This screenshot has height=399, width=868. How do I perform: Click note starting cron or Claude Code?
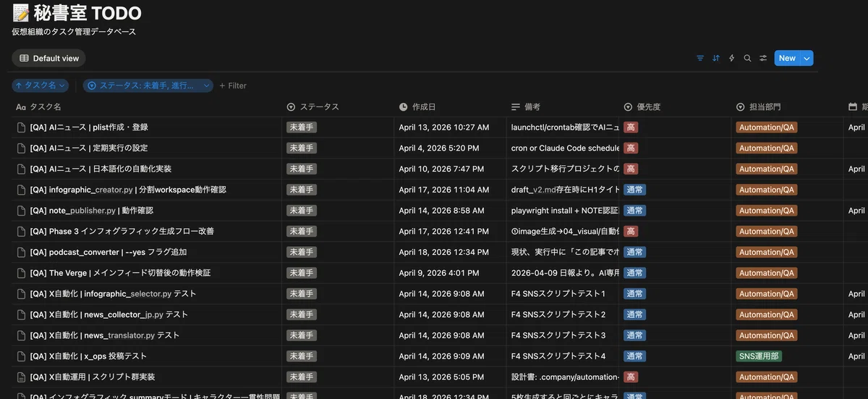point(565,148)
